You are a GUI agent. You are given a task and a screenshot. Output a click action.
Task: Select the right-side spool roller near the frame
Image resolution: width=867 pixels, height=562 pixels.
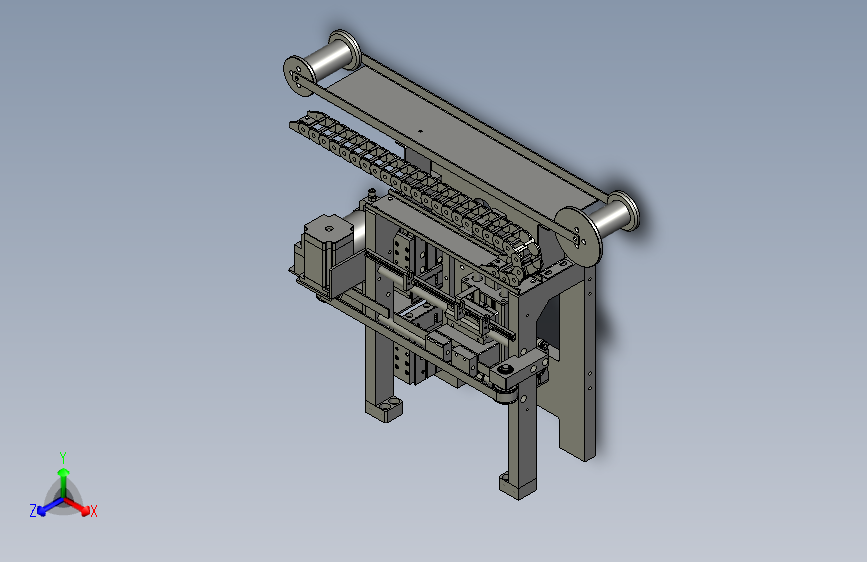click(597, 226)
